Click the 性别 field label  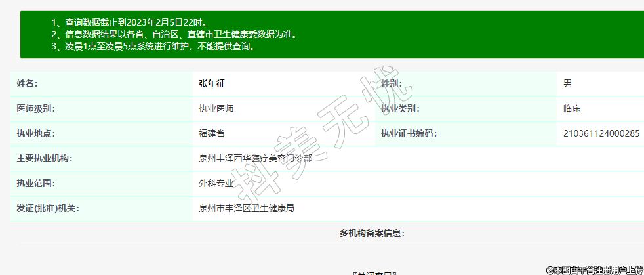(392, 83)
